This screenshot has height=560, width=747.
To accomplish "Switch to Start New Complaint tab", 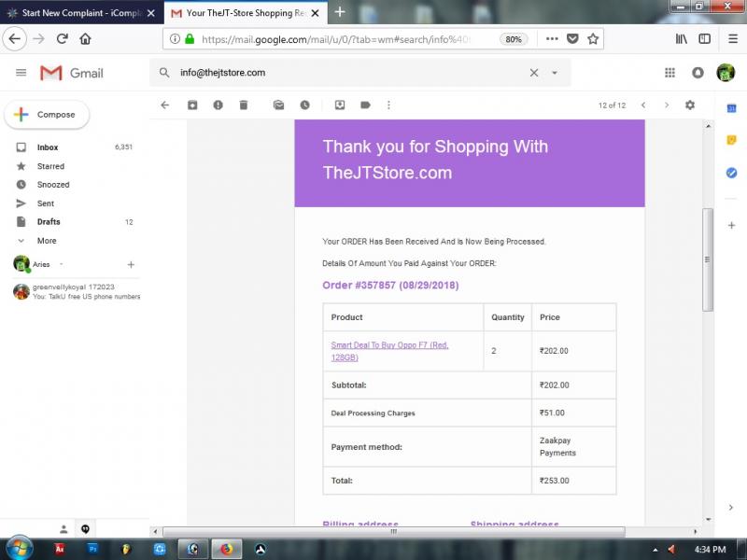I will [82, 13].
